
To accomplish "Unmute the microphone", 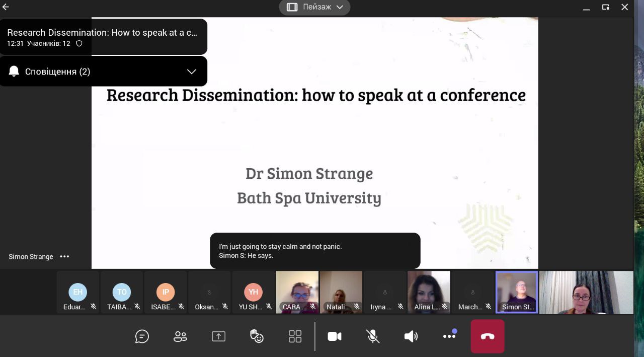I will (x=373, y=336).
